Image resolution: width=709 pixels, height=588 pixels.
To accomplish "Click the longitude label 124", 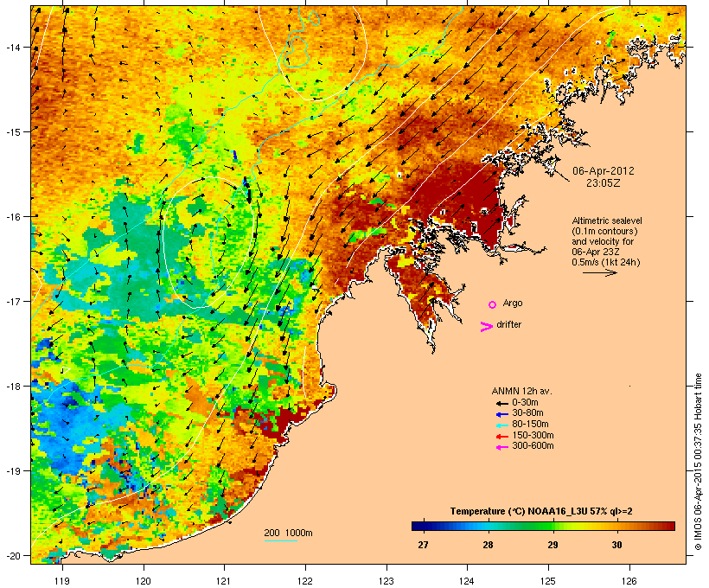I will 467,581.
